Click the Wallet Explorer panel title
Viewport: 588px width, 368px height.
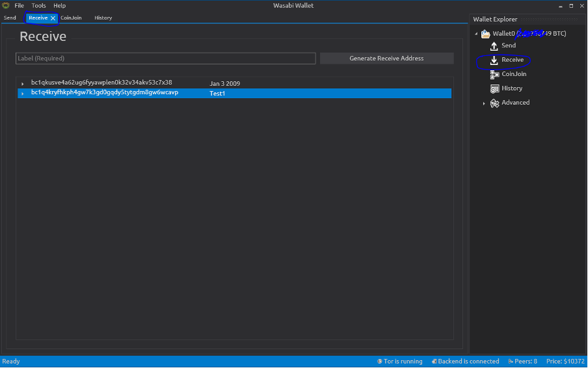tap(495, 19)
